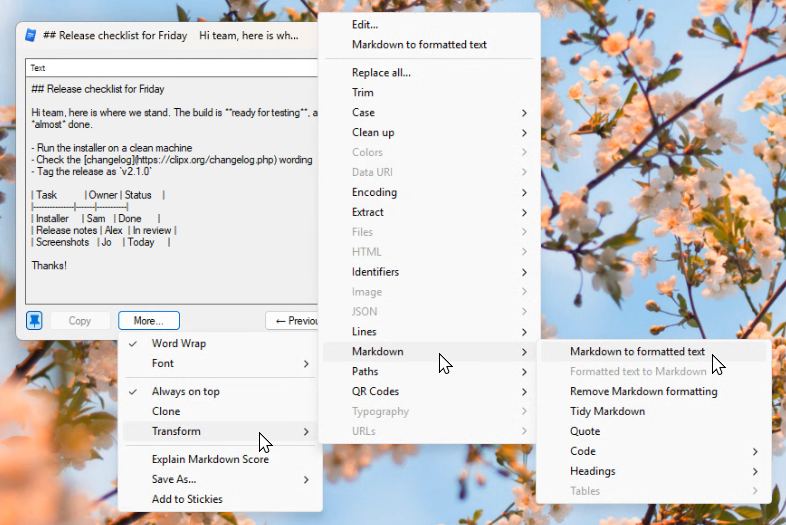Open the Markdown submenu entry
Screen dimensions: 786x525
point(429,352)
